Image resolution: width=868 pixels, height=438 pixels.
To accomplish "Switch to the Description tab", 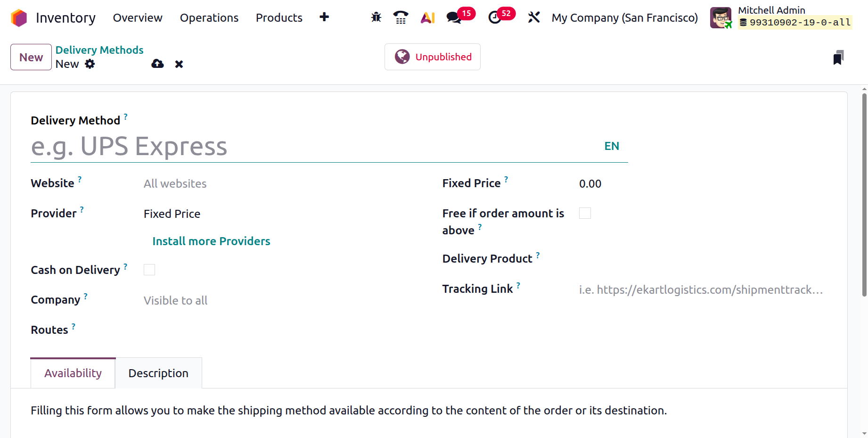I will (158, 373).
